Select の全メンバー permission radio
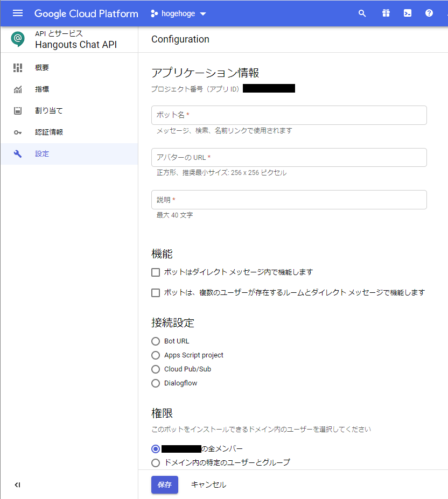The height and width of the screenshot is (499, 448). click(156, 449)
